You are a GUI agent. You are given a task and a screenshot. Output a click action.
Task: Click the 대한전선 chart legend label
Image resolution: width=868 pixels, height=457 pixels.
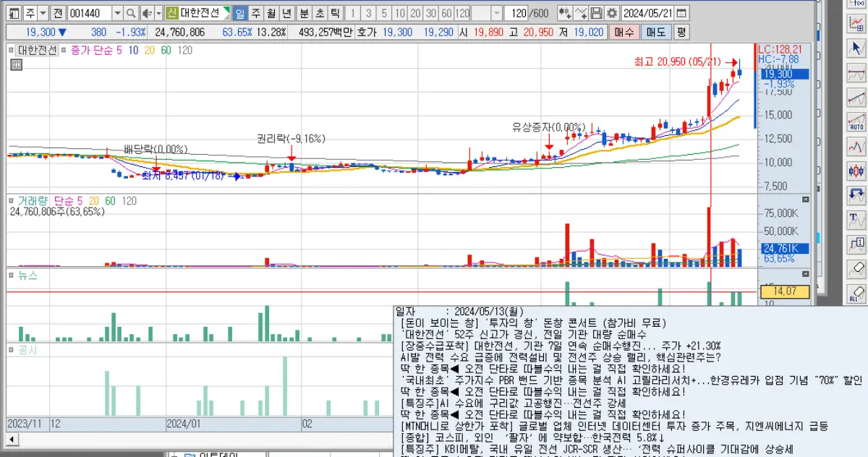pyautogui.click(x=38, y=51)
